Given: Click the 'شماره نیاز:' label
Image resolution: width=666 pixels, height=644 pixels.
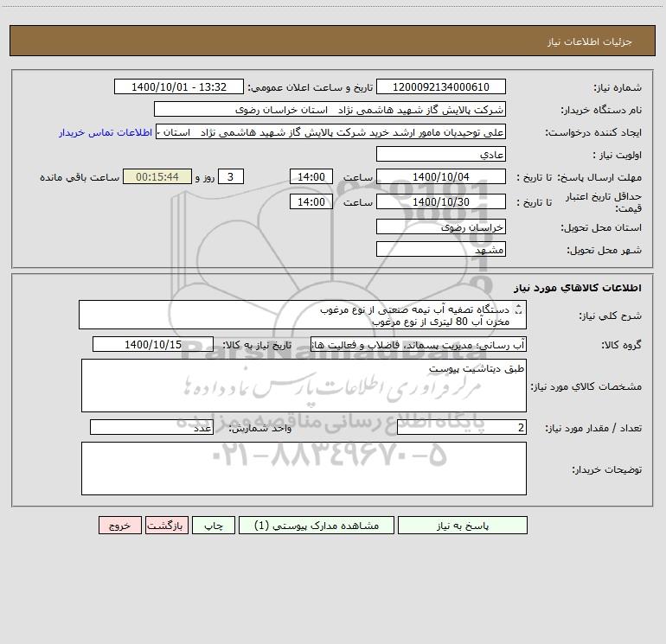Looking at the screenshot, I should (618, 88).
